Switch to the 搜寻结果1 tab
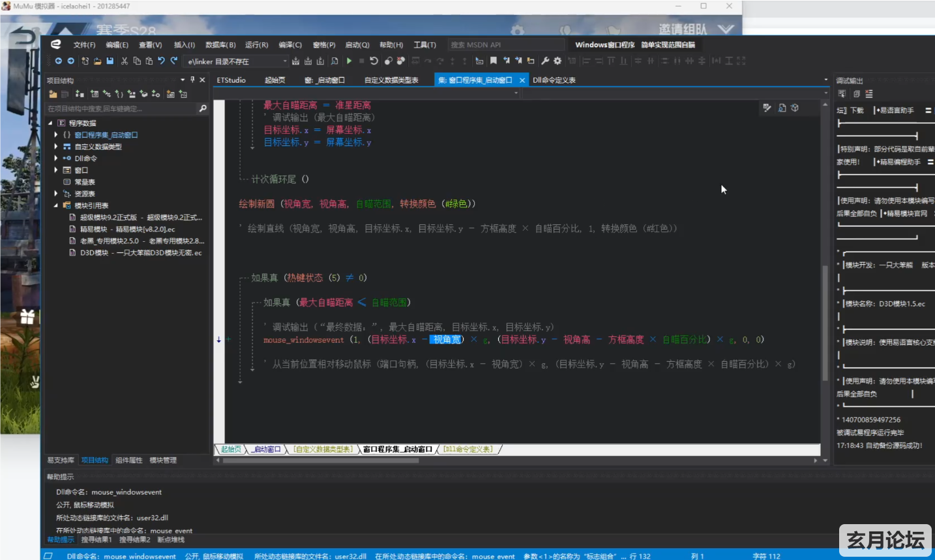 coord(96,540)
